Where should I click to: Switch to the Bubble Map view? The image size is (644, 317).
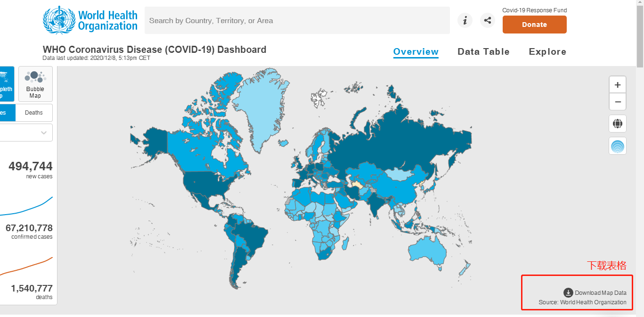(35, 84)
